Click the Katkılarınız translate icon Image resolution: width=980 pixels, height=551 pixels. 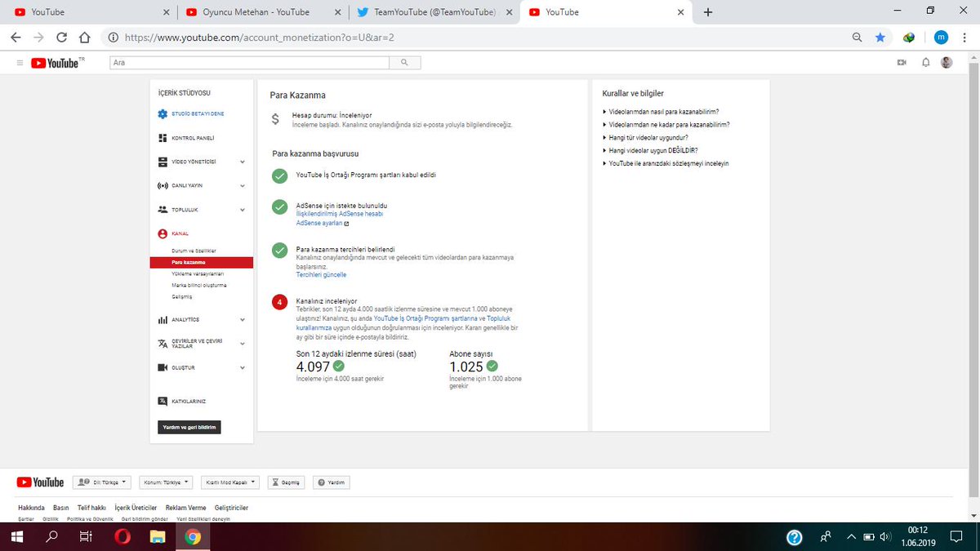(x=163, y=401)
